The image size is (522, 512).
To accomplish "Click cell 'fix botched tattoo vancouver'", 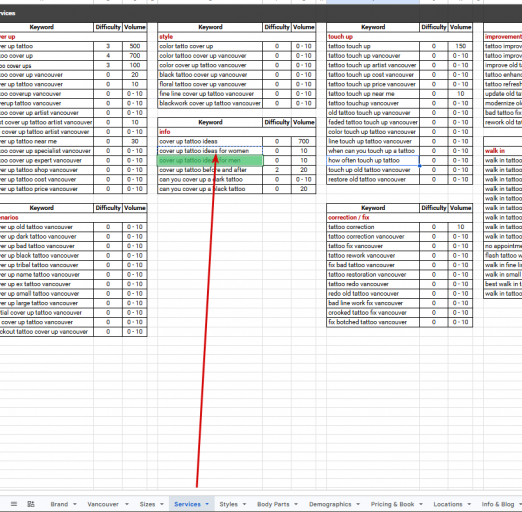I will pyautogui.click(x=373, y=322).
